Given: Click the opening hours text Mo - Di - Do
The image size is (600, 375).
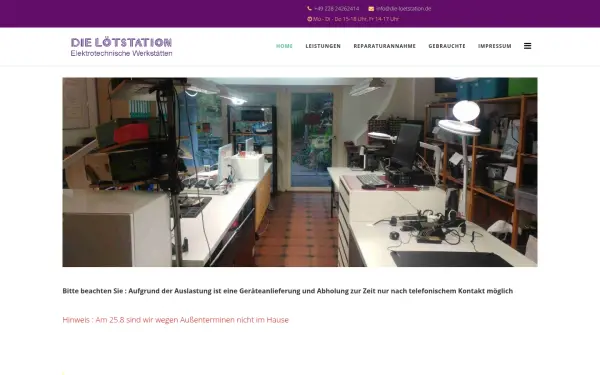Looking at the screenshot, I should (x=356, y=19).
